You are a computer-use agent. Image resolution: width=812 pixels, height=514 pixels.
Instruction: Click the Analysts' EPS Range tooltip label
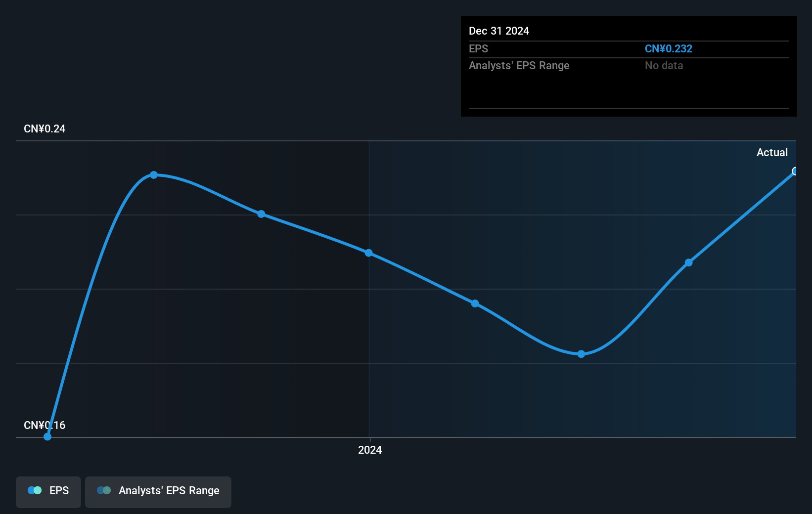tap(519, 65)
